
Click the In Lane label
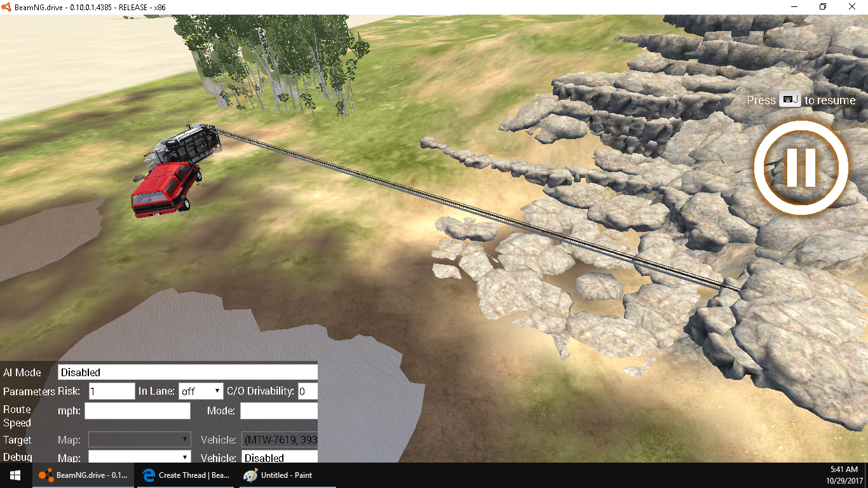coord(156,391)
